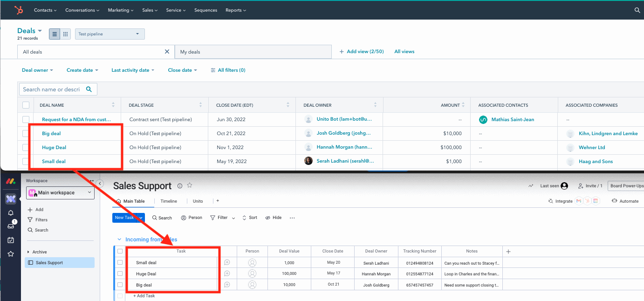
Task: Open HubSpot search with the magnifier icon
Action: 637,10
